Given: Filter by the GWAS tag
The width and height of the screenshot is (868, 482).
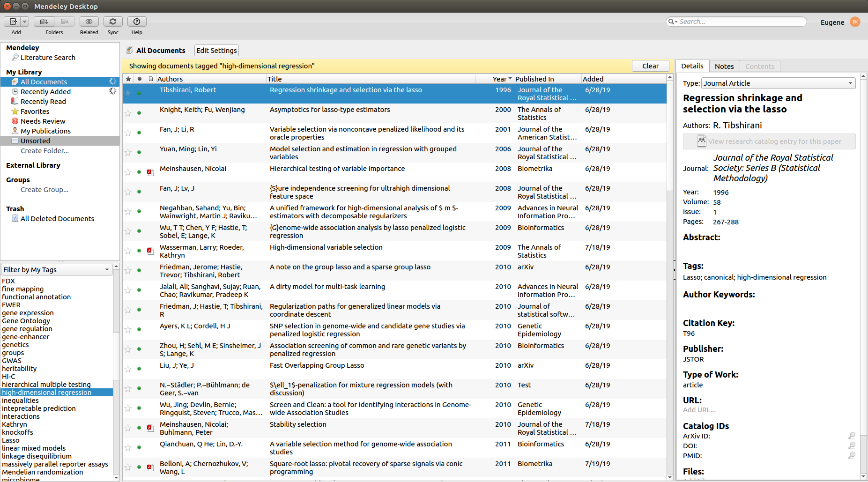Looking at the screenshot, I should pos(12,361).
